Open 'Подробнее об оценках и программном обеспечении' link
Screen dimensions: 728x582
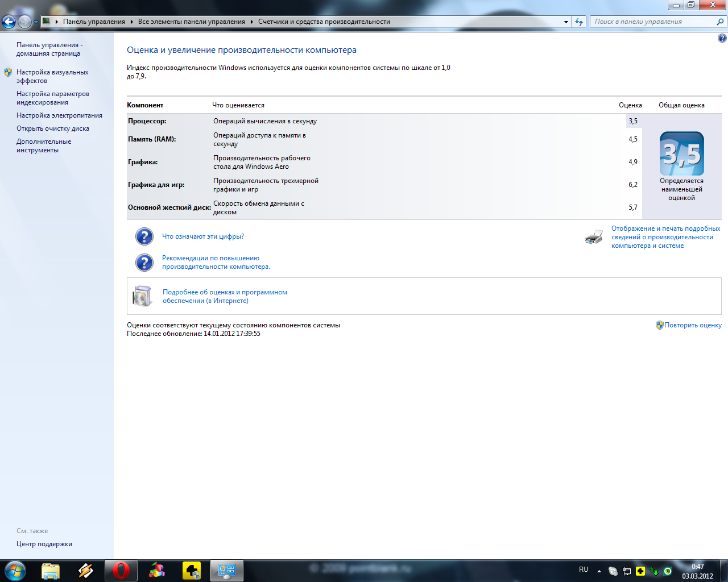pyautogui.click(x=225, y=296)
